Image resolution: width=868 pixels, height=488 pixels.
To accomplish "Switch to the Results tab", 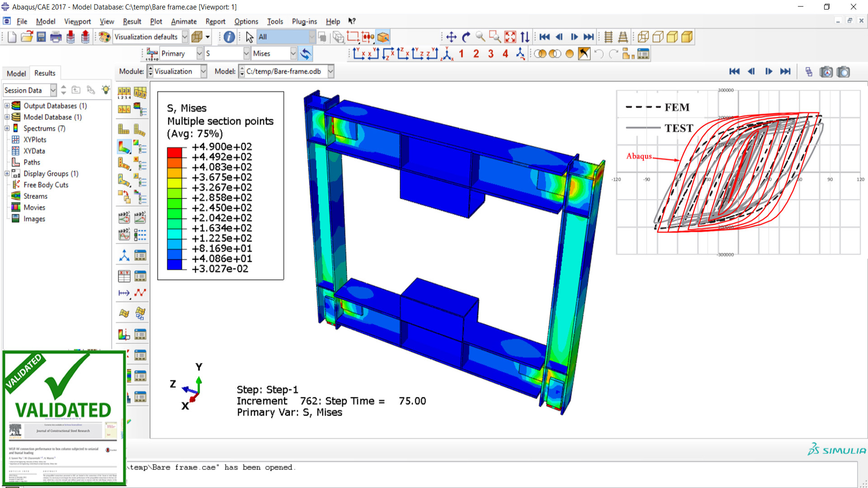I will [x=45, y=73].
